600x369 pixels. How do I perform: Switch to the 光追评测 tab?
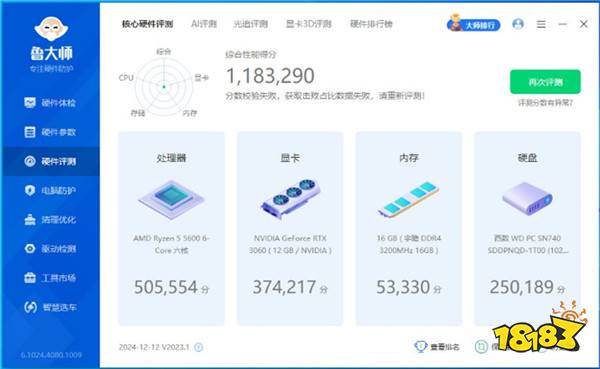point(251,24)
